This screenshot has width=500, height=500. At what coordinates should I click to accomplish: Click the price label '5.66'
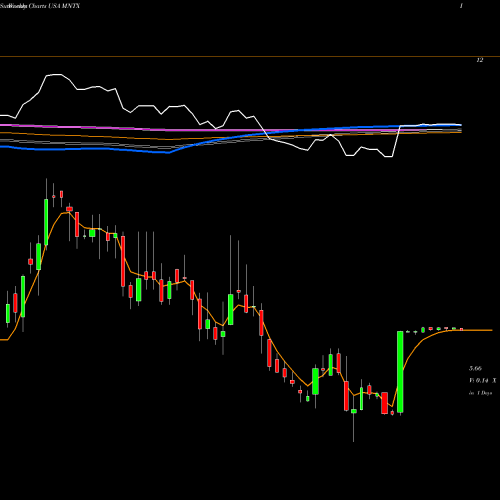(x=475, y=369)
